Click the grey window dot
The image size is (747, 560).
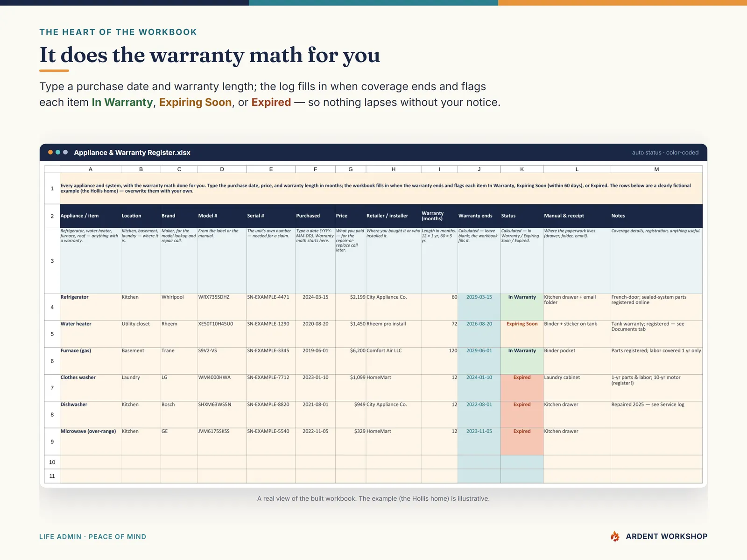65,152
